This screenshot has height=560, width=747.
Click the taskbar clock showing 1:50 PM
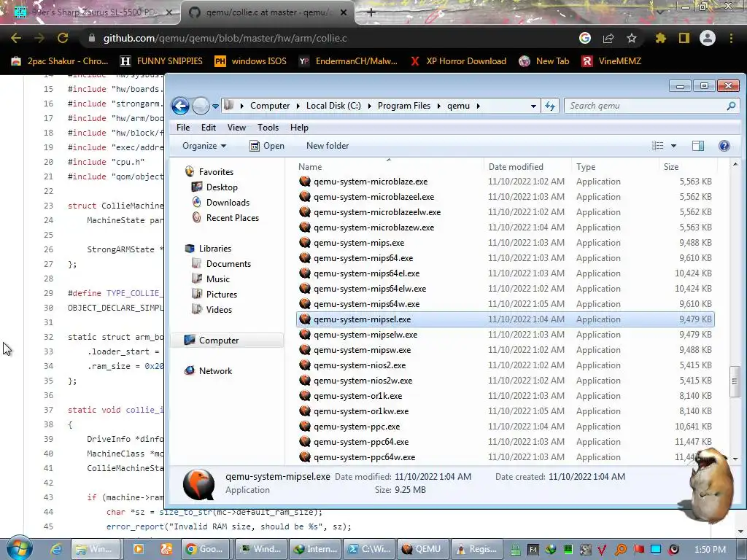coord(710,550)
